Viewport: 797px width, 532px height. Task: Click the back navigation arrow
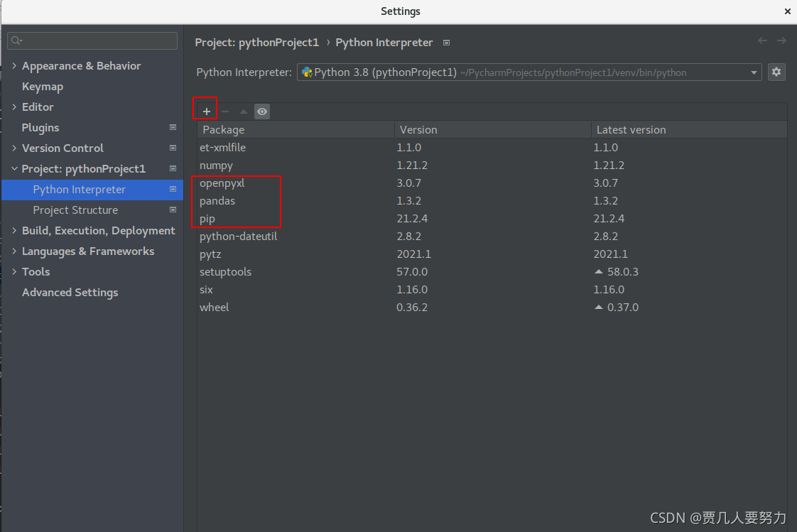(762, 40)
